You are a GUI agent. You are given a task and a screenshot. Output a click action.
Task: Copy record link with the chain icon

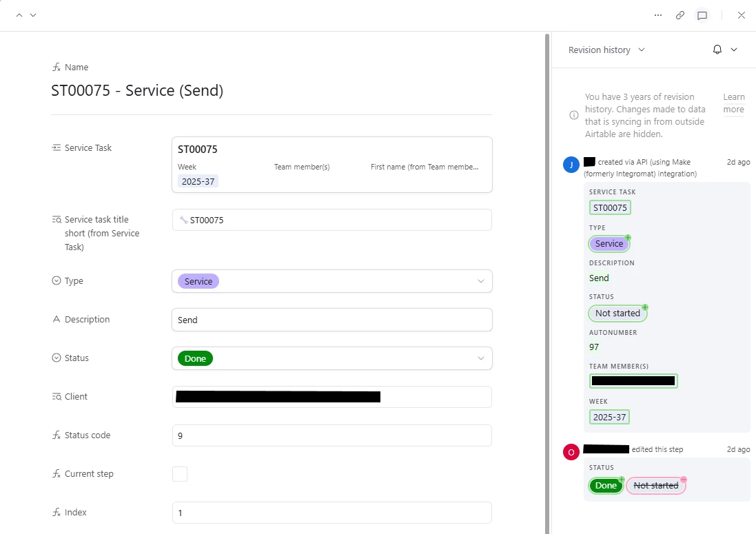click(x=680, y=15)
